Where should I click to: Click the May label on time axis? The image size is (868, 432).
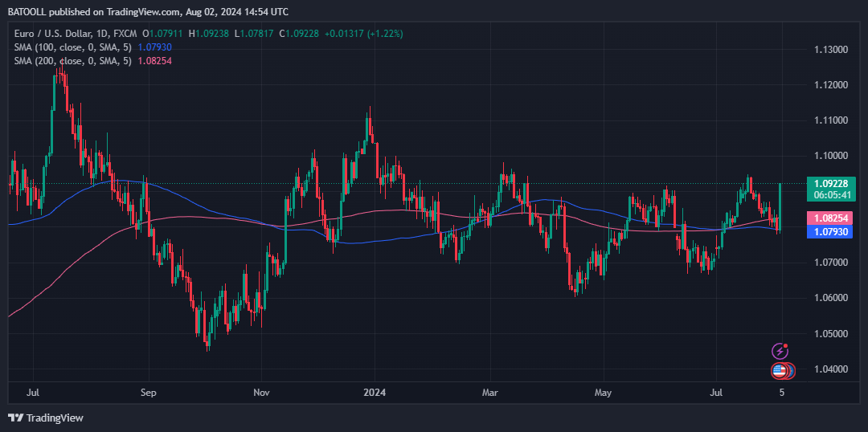coord(603,393)
